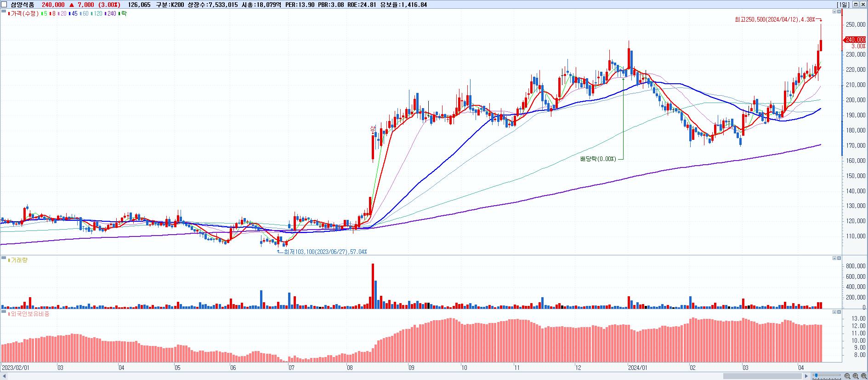Click the 시총:18,079억 value

[x=261, y=5]
